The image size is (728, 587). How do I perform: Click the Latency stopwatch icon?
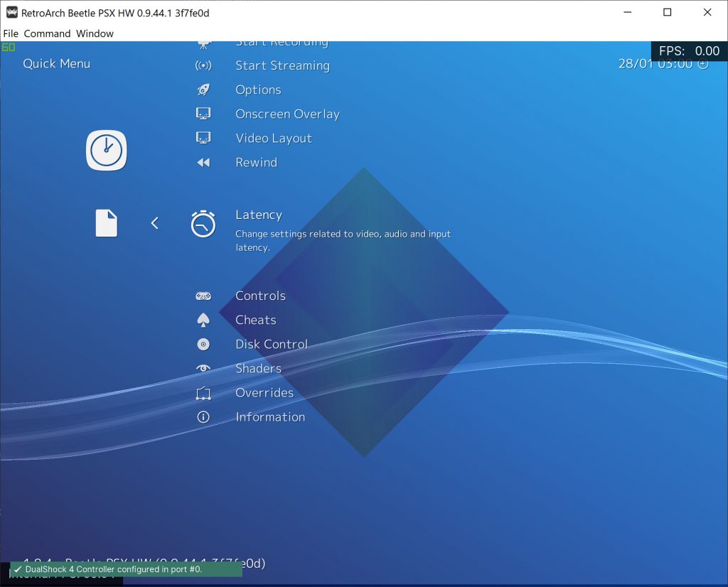(x=203, y=224)
